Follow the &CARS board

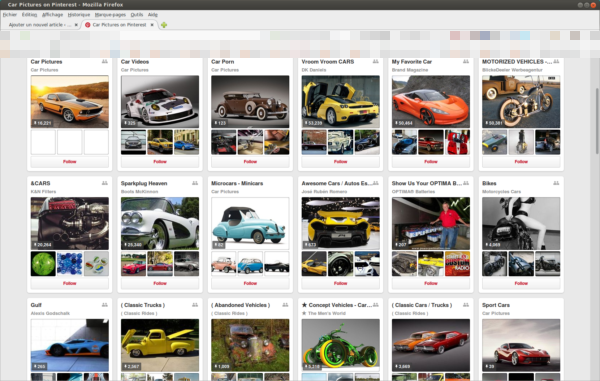click(x=70, y=283)
